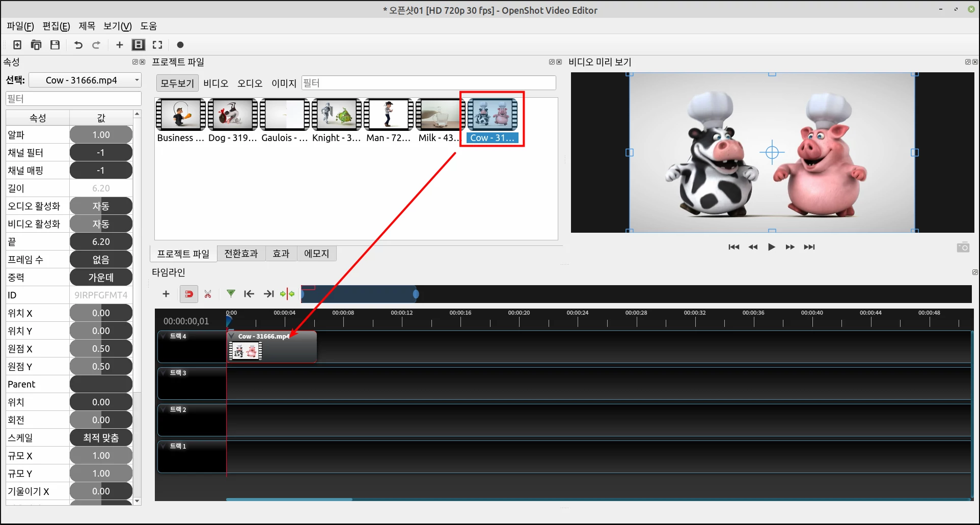Click the Jump to Start playback button
This screenshot has width=980, height=525.
733,247
